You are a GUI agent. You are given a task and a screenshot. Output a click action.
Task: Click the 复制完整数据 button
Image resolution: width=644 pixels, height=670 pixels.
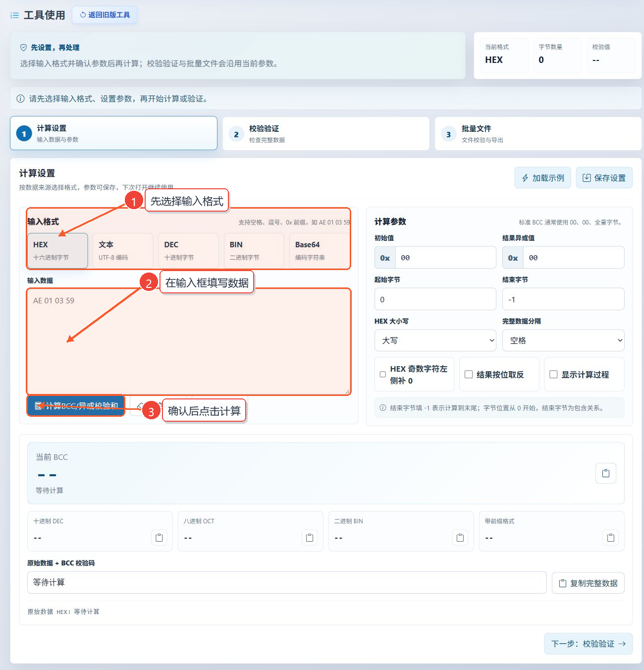point(588,583)
